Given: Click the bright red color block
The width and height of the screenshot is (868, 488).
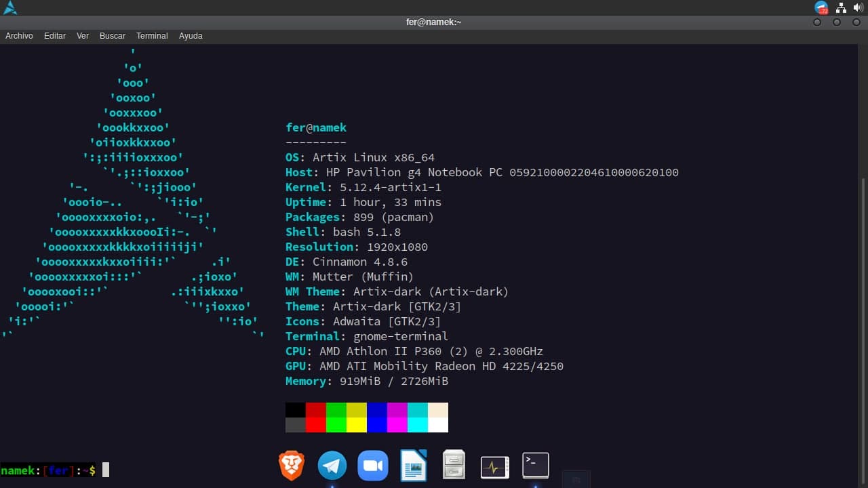Looking at the screenshot, I should [316, 425].
